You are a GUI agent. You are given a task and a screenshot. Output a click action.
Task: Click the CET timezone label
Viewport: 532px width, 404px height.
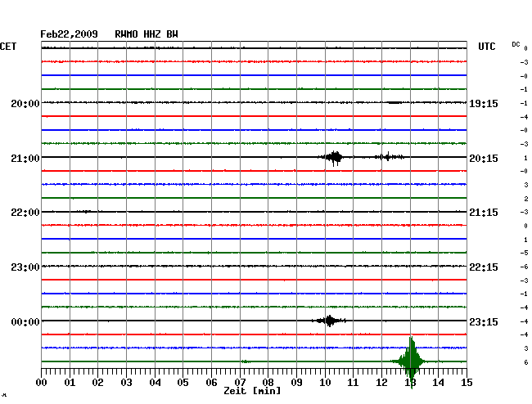[x=8, y=47]
